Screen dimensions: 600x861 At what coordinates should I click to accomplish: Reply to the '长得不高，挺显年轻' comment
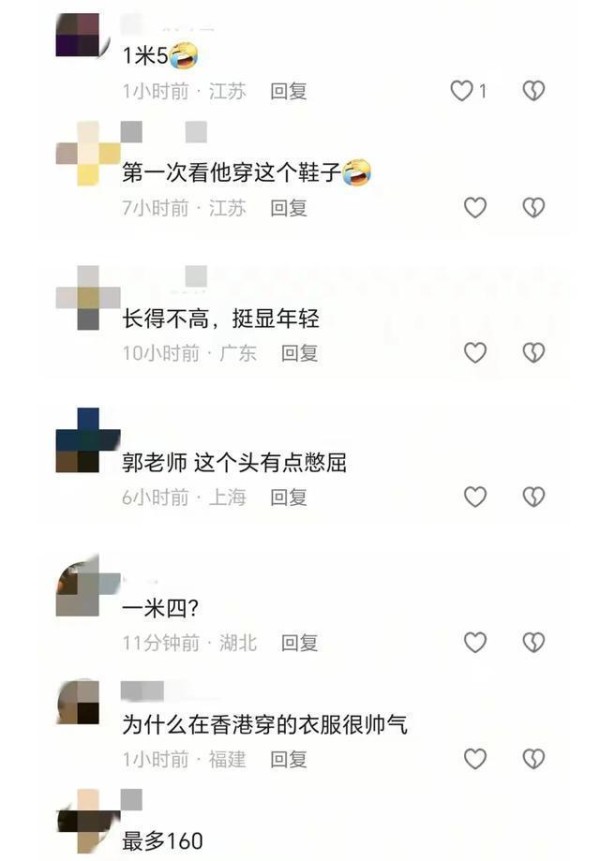click(299, 353)
